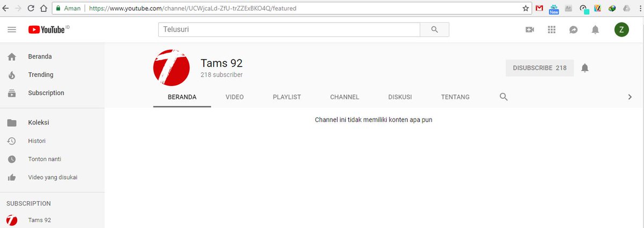Open the hamburger guide menu

click(x=12, y=30)
